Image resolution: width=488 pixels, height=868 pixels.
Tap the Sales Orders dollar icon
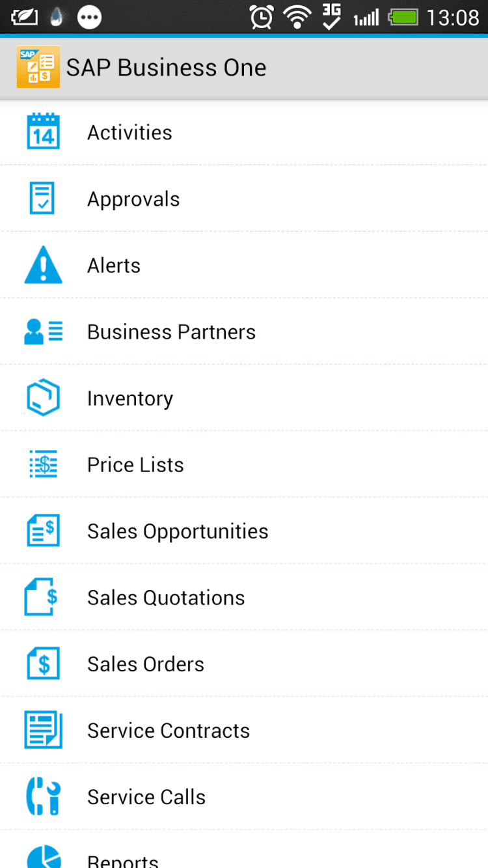(x=43, y=664)
